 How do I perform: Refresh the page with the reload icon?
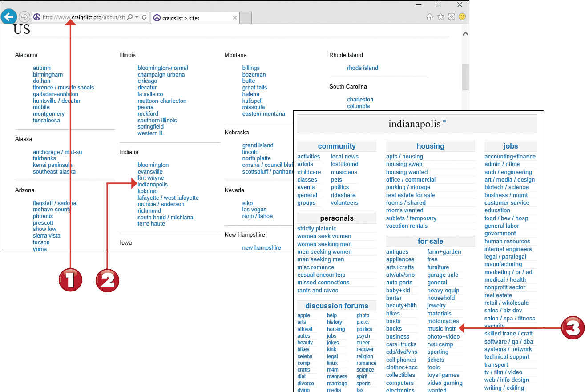[x=144, y=17]
